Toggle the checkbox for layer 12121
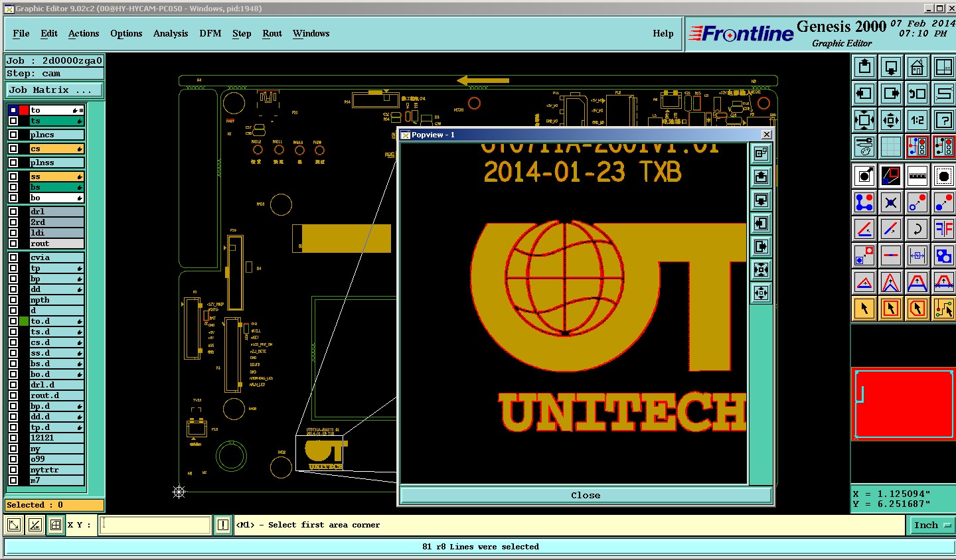Screen dimensions: 956x560 (x=13, y=438)
